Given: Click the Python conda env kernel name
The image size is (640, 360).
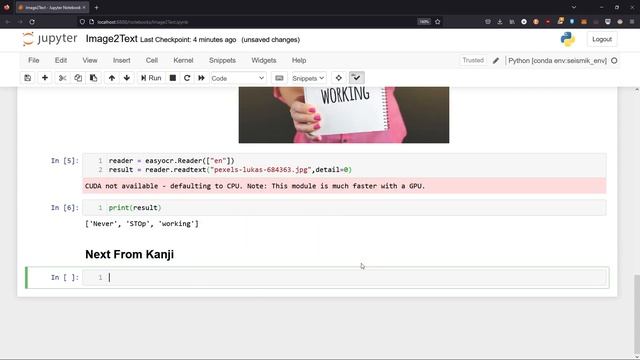Looking at the screenshot, I should pos(557,61).
